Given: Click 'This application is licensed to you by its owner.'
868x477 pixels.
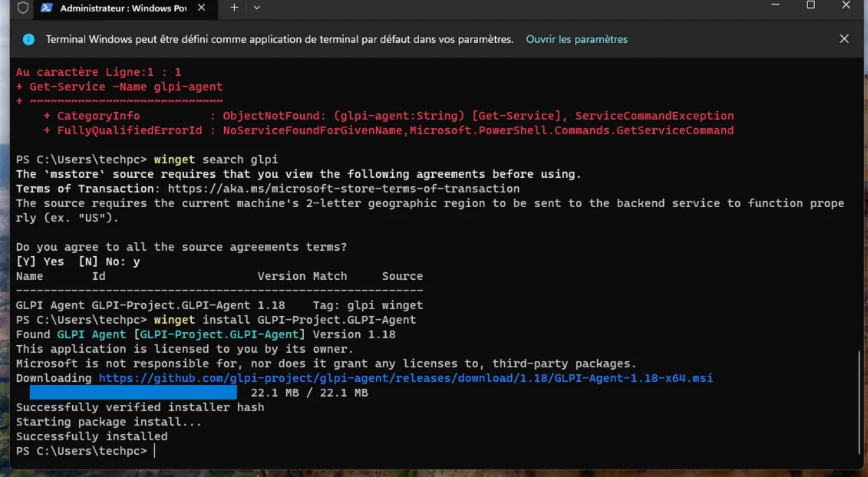Looking at the screenshot, I should coord(185,349).
